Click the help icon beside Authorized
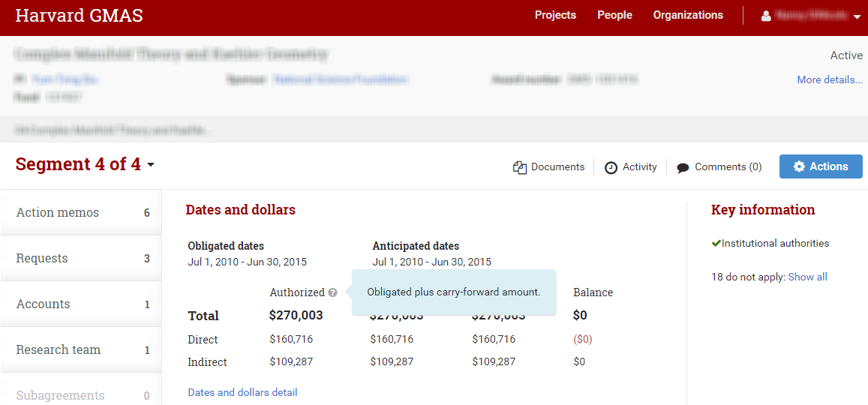 coord(332,292)
